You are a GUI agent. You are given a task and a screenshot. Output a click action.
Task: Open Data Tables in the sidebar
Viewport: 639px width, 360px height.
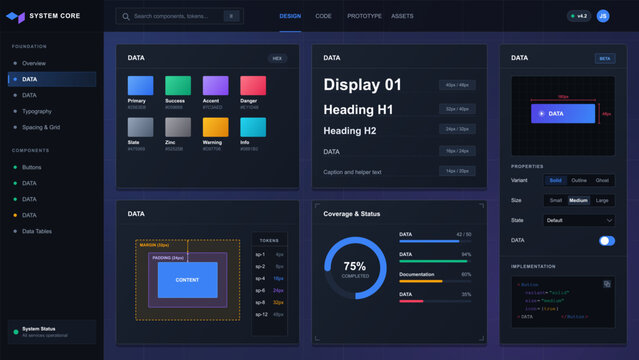click(52, 231)
